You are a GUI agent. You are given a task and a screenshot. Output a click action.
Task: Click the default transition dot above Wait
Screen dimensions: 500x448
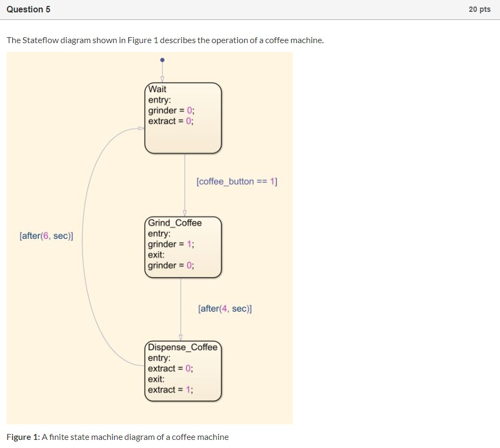pos(162,60)
